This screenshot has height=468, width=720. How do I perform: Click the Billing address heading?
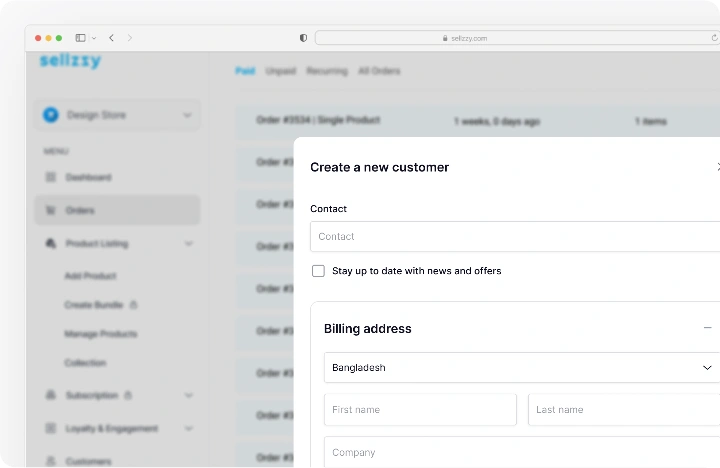coord(368,329)
